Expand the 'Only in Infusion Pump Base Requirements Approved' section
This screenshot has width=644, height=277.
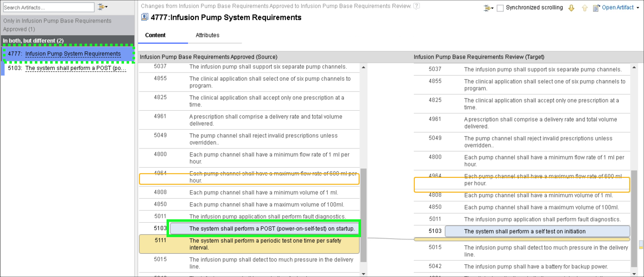[57, 25]
